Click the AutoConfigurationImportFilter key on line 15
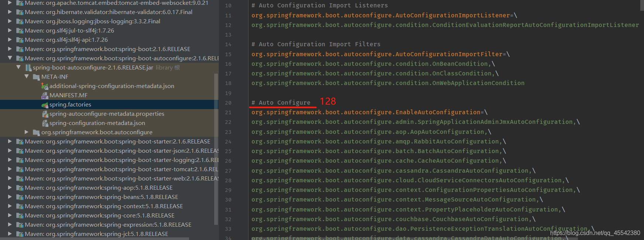644x240 pixels. click(x=377, y=54)
